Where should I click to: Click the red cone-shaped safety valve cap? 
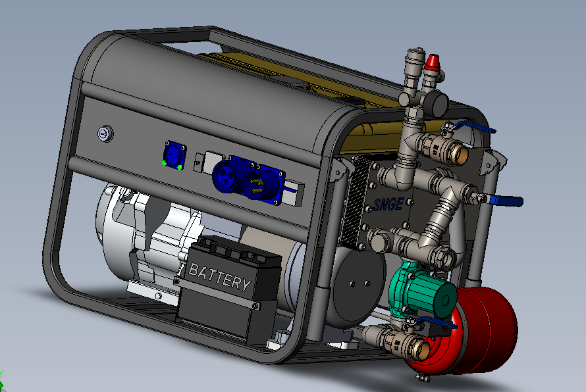433,64
